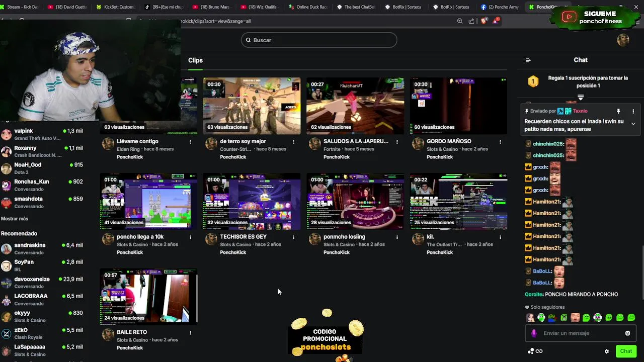Click Taxnio username in pinned message
This screenshot has width=644, height=362.
pyautogui.click(x=580, y=111)
